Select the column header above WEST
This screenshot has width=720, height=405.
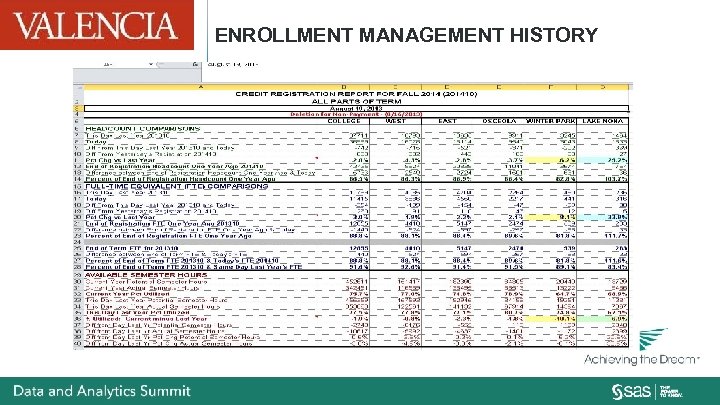click(x=395, y=87)
